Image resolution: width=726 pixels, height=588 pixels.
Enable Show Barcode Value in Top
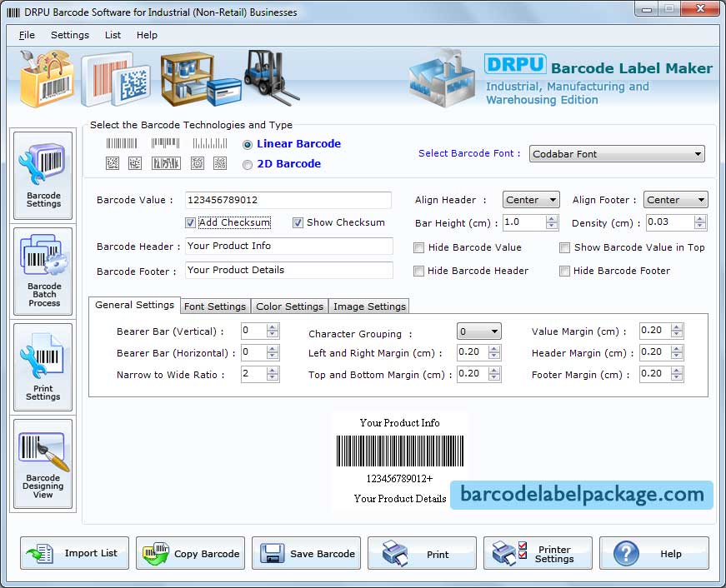[564, 248]
